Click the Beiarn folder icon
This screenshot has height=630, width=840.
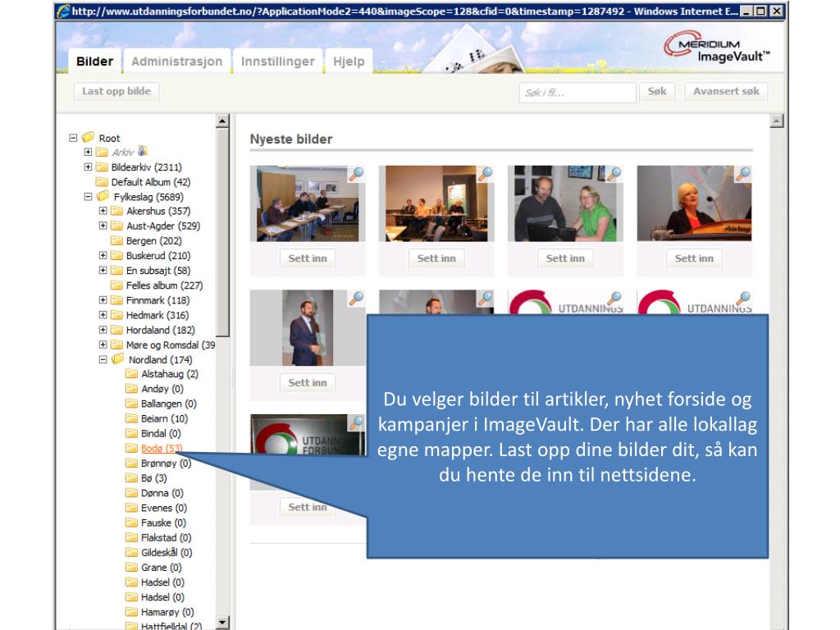132,418
